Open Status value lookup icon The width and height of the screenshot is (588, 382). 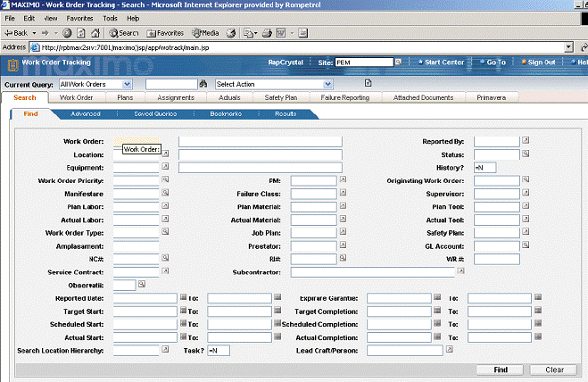(526, 154)
